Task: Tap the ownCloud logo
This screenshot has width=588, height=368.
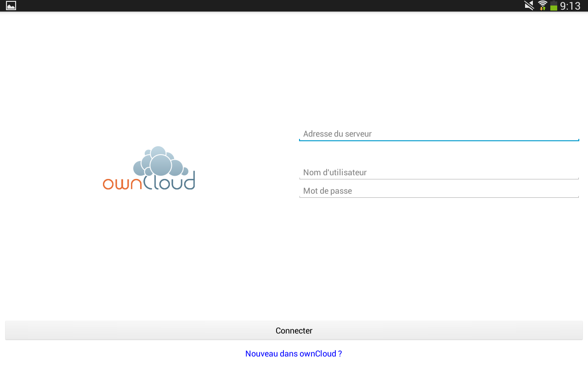Action: [149, 168]
